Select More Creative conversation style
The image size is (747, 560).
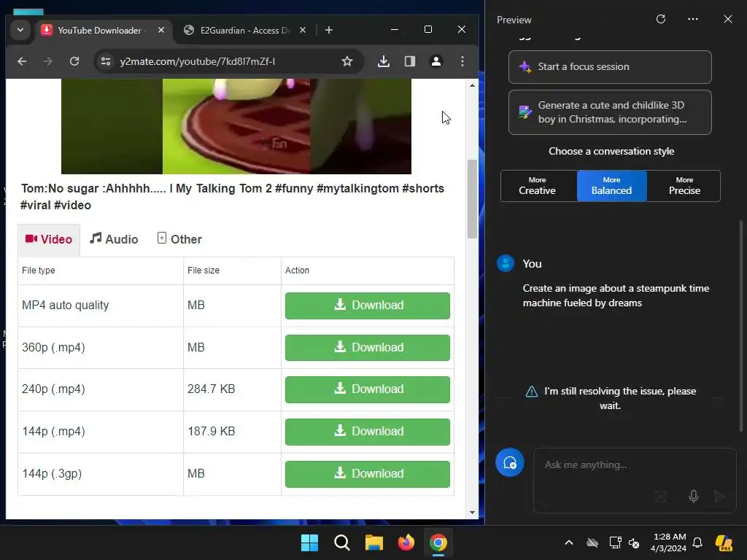tap(538, 186)
